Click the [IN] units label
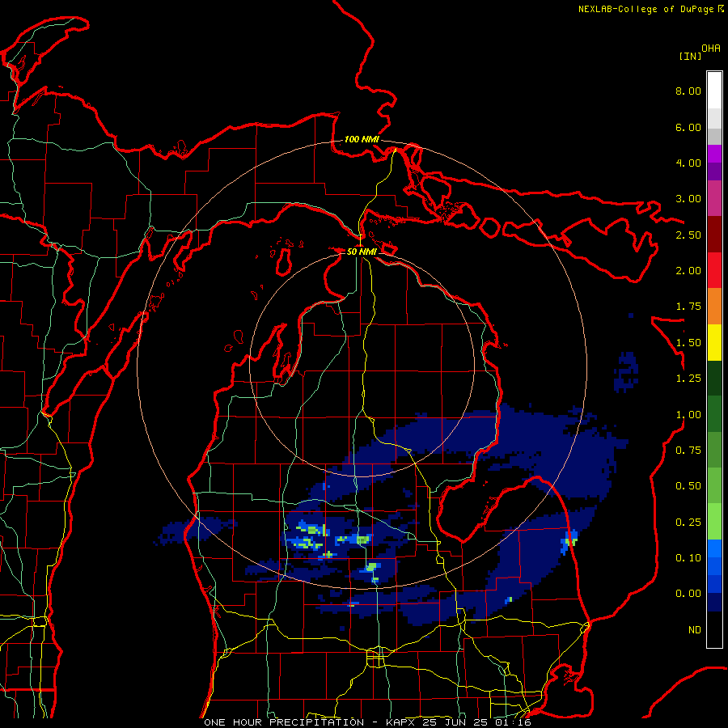Image resolution: width=728 pixels, height=728 pixels. point(690,56)
